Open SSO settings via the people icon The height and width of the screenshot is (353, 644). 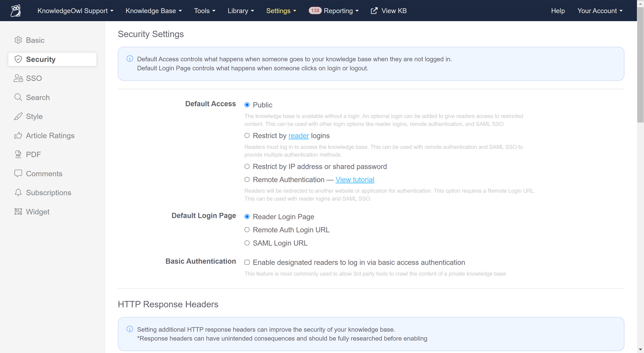pos(18,78)
